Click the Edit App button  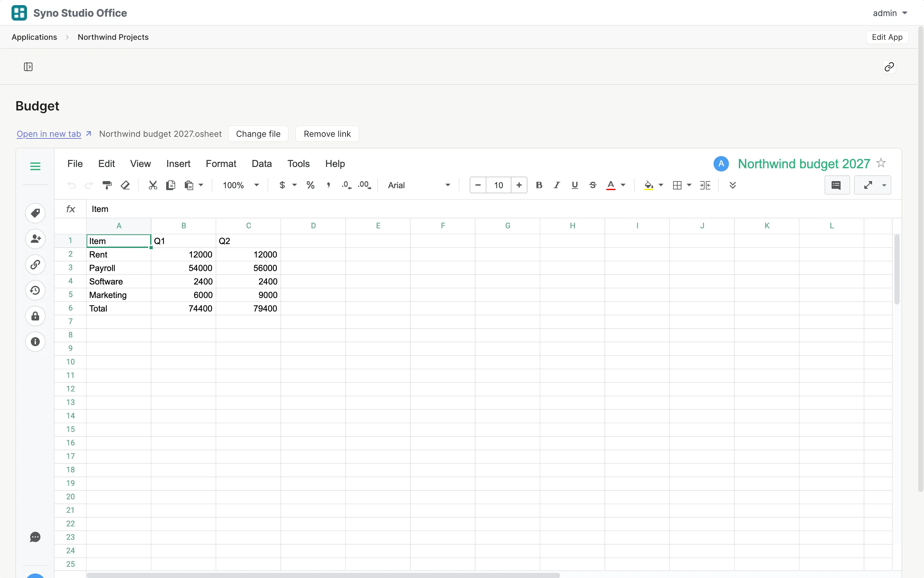887,37
